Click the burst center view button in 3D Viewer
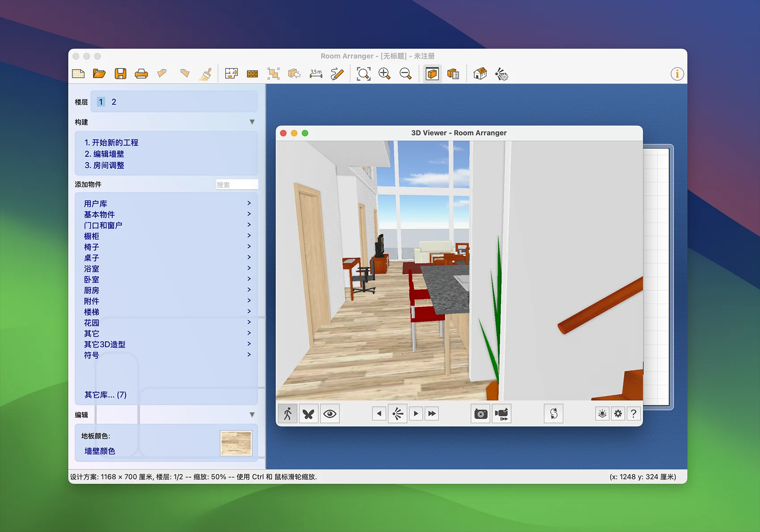Screen dimensions: 760x532 (x=397, y=414)
